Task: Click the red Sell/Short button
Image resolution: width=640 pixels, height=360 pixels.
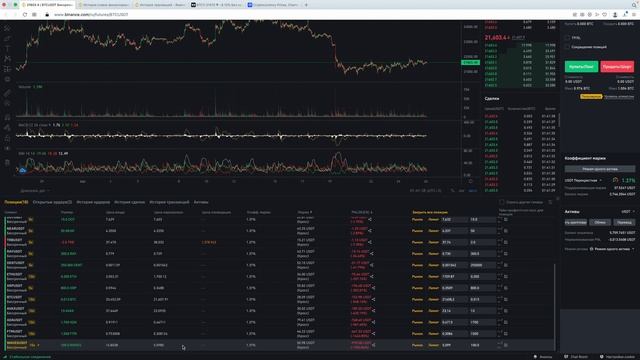Action: point(617,67)
